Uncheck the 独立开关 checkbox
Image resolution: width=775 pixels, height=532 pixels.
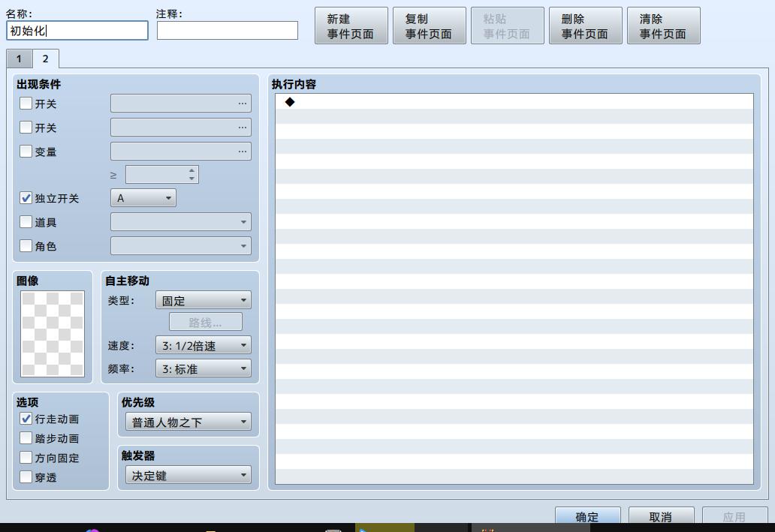[26, 198]
